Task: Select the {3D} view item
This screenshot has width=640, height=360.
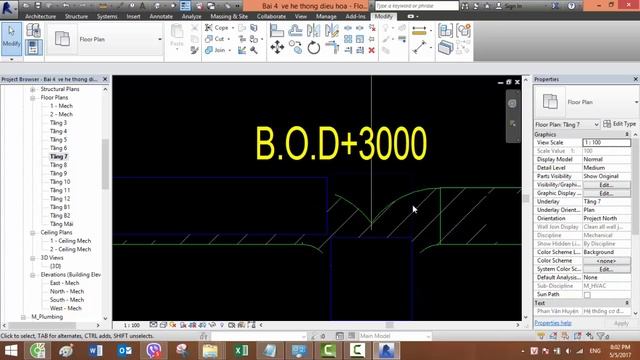Action: [55, 266]
